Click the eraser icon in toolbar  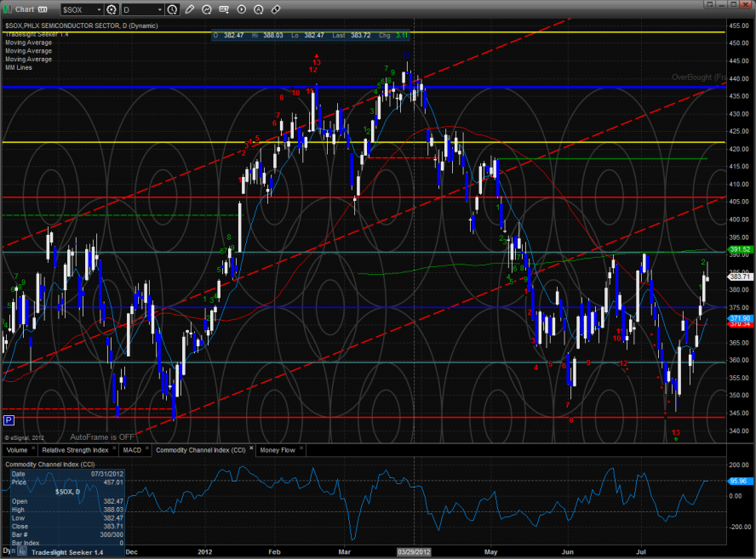[275, 9]
